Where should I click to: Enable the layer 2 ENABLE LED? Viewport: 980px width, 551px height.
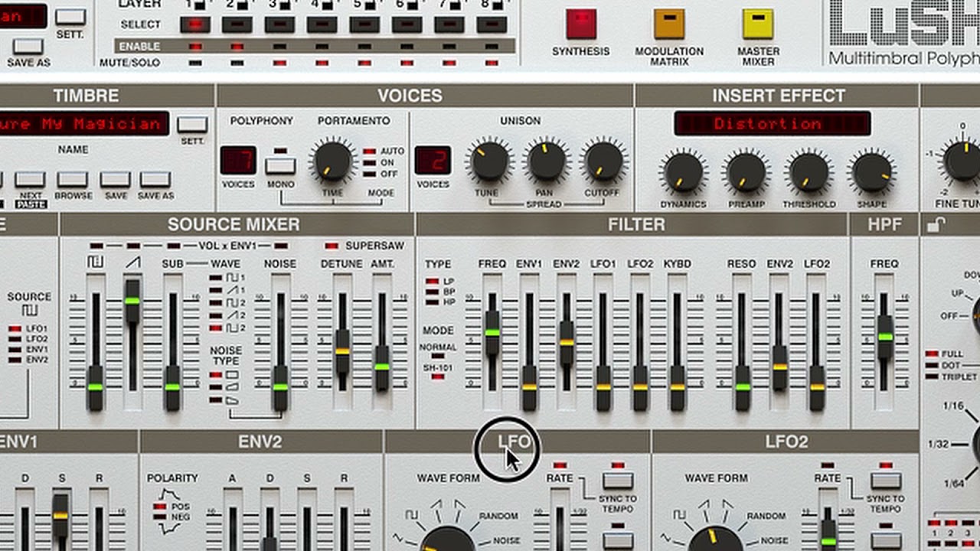(237, 47)
